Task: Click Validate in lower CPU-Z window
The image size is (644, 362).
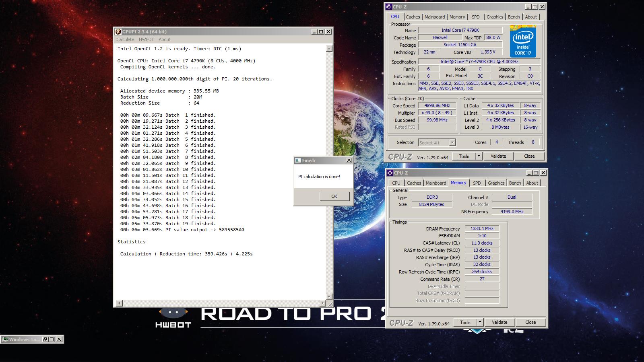Action: [500, 322]
